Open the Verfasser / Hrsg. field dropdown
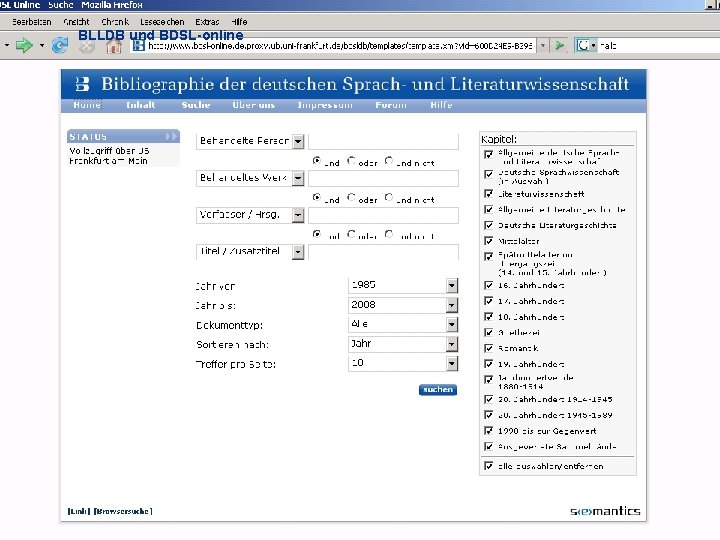This screenshot has width=720, height=540. pyautogui.click(x=298, y=215)
